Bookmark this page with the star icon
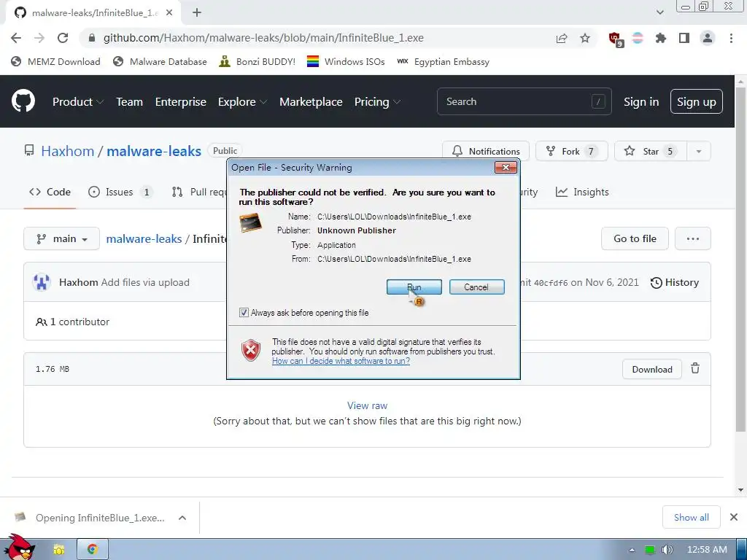Image resolution: width=747 pixels, height=560 pixels. tap(585, 38)
